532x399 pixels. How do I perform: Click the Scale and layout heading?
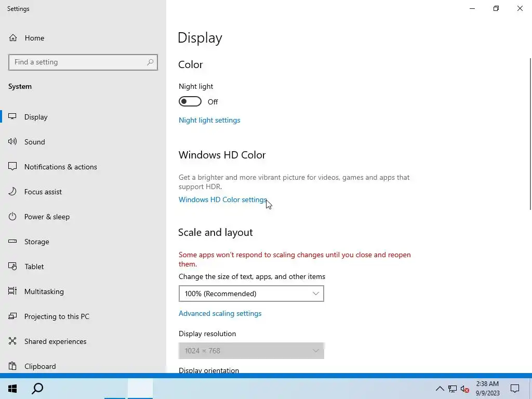click(x=216, y=232)
